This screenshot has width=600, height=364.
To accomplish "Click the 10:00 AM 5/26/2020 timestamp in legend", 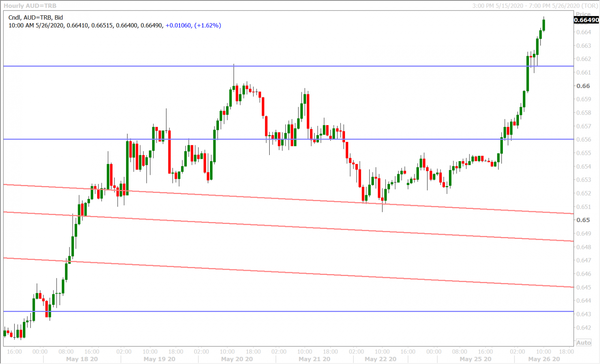I will pos(36,25).
